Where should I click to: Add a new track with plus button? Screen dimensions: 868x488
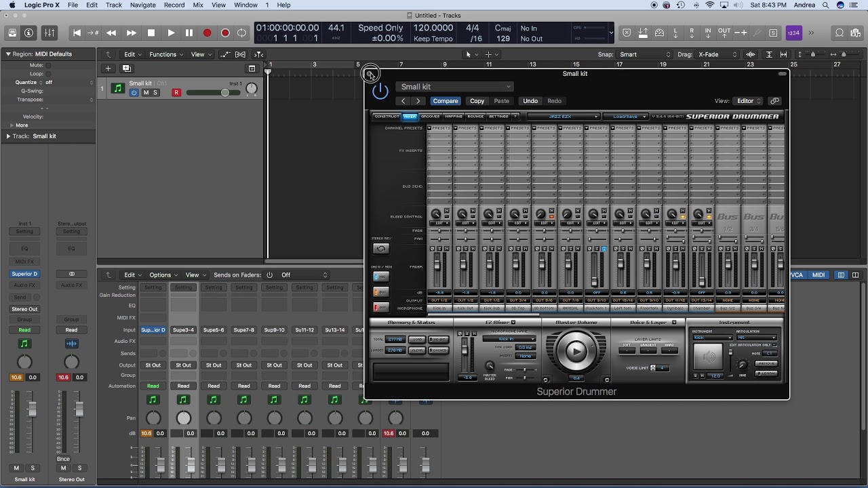pyautogui.click(x=108, y=68)
